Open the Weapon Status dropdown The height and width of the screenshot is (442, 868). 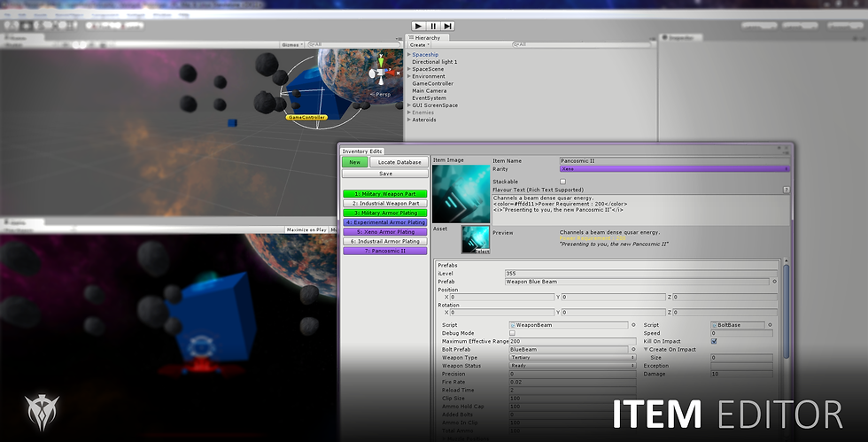(x=572, y=366)
